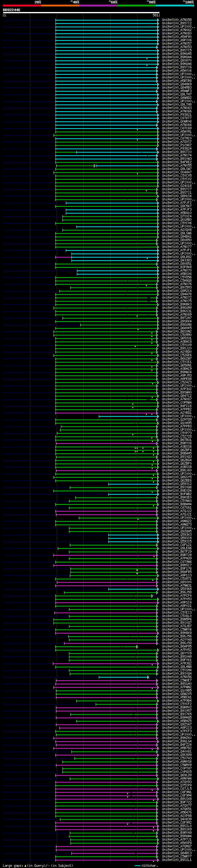The width and height of the screenshot is (197, 868).
Task: Select the UniRef100_Q8H1S4 label
Action: click(x=177, y=196)
